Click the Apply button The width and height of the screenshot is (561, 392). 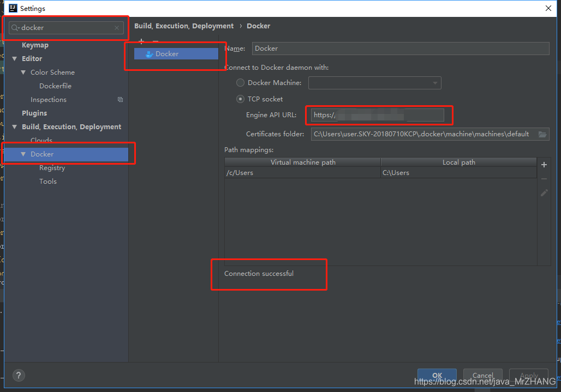pos(529,375)
